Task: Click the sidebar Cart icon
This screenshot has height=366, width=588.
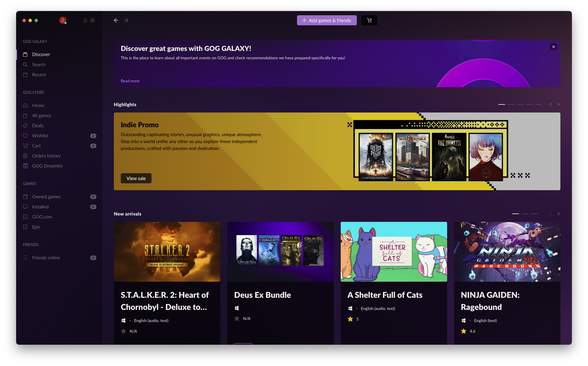Action: pyautogui.click(x=25, y=146)
